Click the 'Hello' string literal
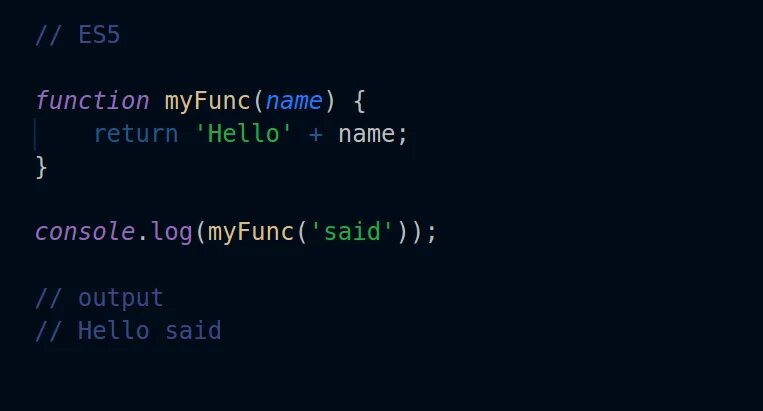This screenshot has width=763, height=411. click(243, 133)
